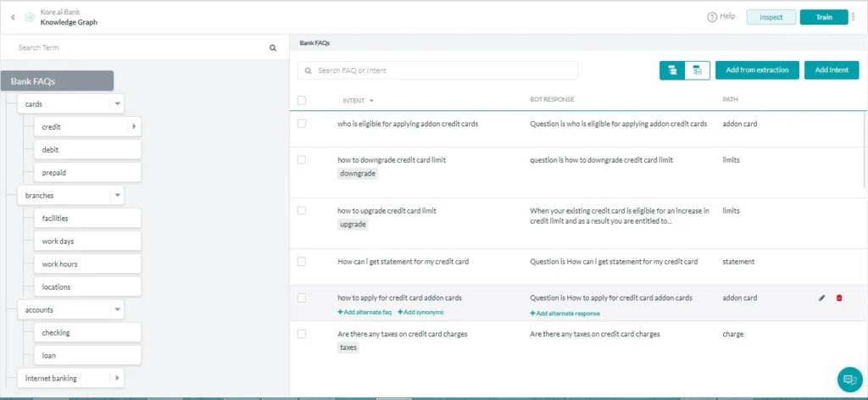Screen dimensions: 868x400
Task: Open the chat widget icon
Action: pyautogui.click(x=849, y=380)
